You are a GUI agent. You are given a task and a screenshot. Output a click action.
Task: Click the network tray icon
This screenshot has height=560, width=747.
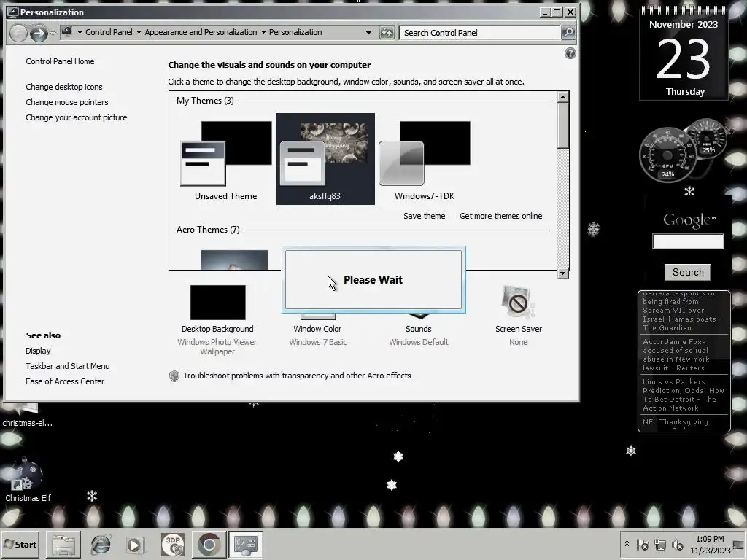click(x=659, y=544)
